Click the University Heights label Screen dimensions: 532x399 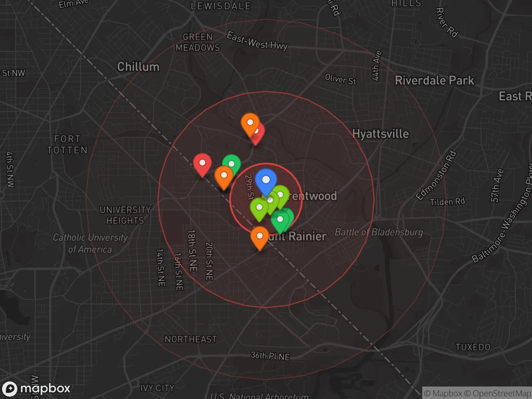[x=125, y=215]
